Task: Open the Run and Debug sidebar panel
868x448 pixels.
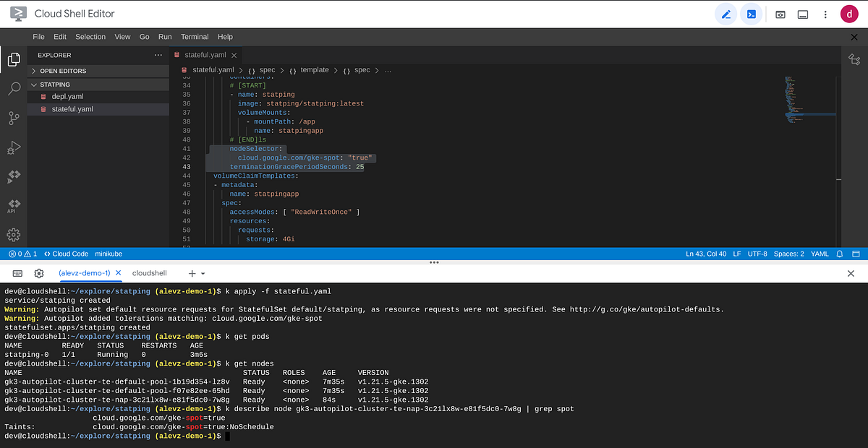Action: pyautogui.click(x=13, y=147)
